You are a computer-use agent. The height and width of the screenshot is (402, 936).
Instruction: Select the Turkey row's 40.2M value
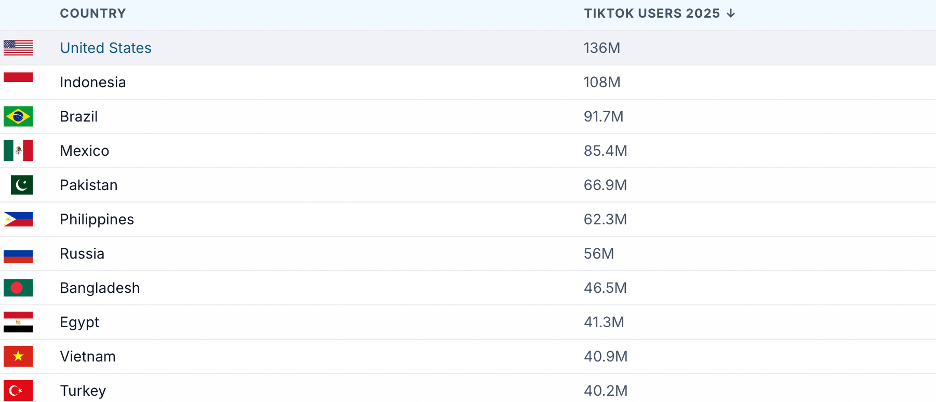click(x=605, y=391)
